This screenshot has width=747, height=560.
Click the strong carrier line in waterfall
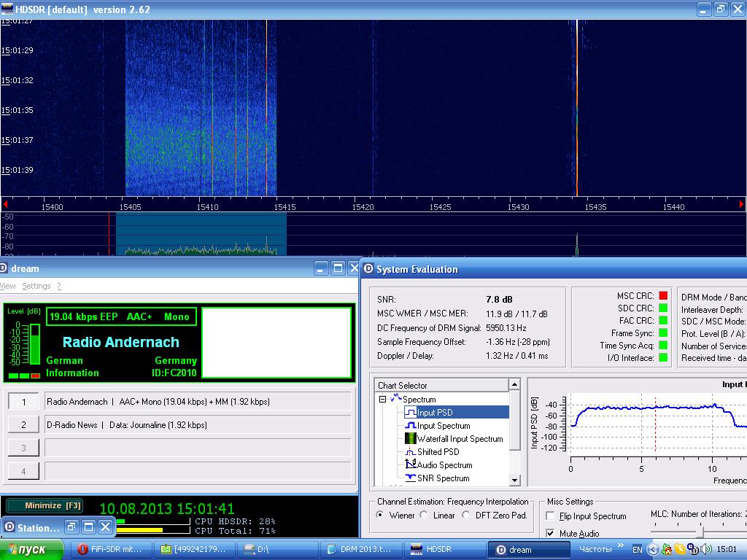click(577, 107)
